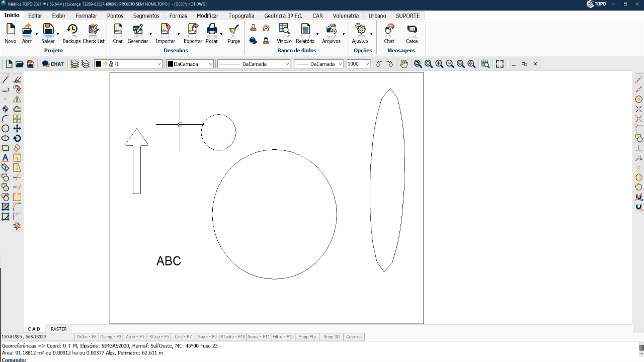
Task: Click the CHAT button in toolbar
Action: point(53,64)
